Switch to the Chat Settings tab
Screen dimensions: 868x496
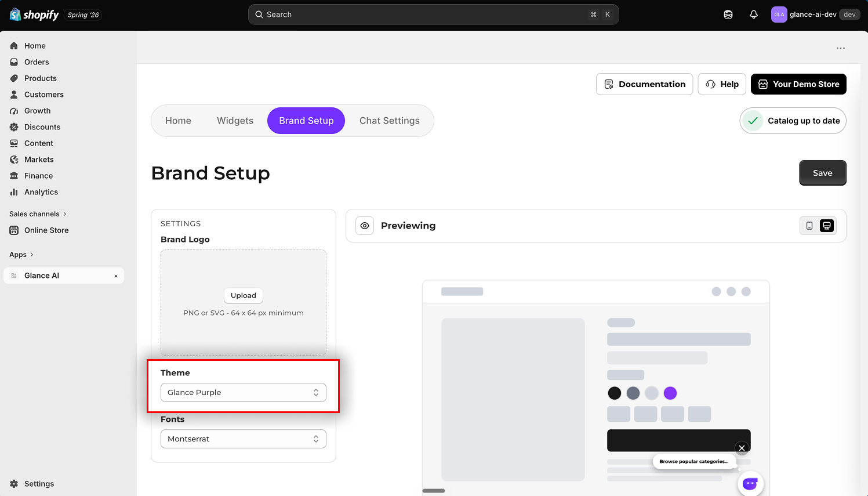tap(390, 121)
